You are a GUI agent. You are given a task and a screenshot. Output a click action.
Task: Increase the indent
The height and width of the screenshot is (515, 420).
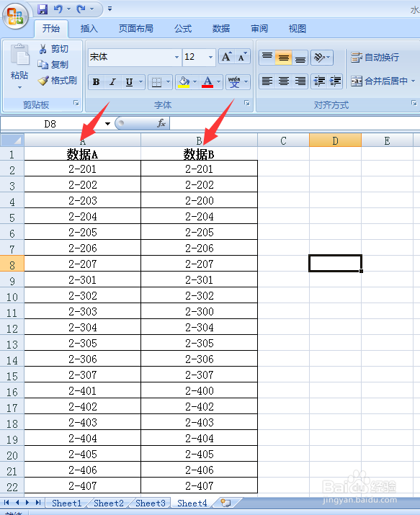(x=335, y=81)
